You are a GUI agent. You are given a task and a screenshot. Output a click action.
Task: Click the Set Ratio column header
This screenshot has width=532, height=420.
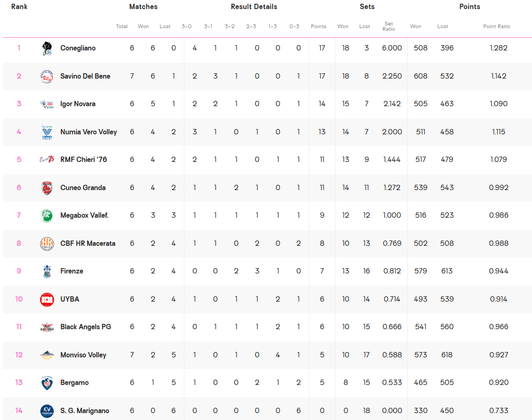pyautogui.click(x=389, y=27)
